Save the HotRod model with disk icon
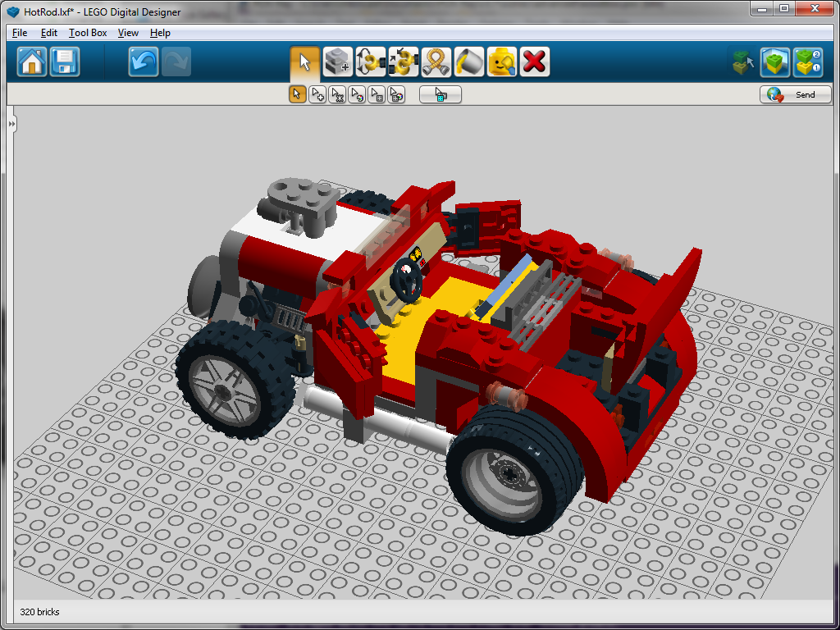 [x=63, y=61]
